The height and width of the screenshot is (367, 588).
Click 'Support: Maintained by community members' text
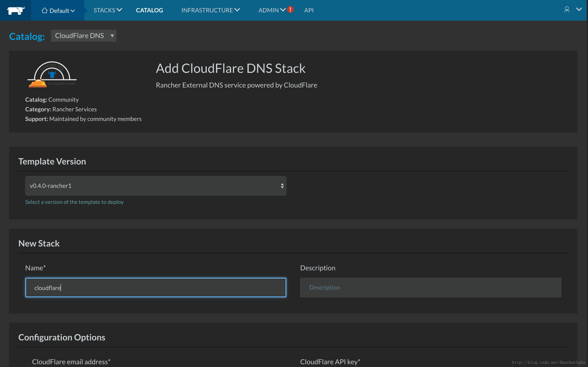[83, 119]
